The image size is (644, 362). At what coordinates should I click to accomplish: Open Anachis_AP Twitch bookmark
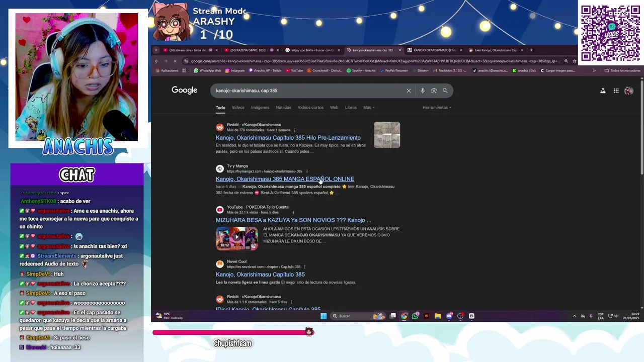tap(265, 70)
